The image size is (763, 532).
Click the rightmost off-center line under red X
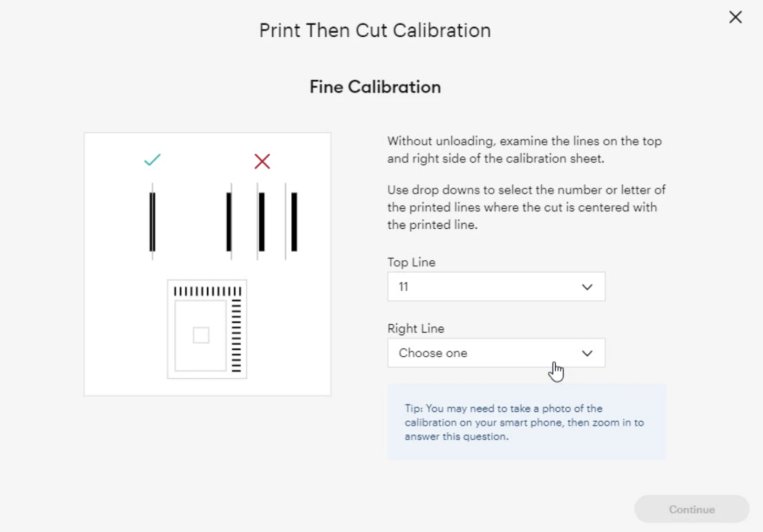(293, 221)
